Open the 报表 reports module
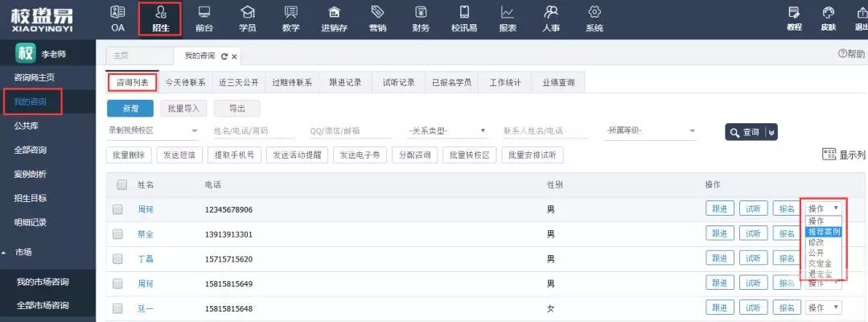Screen dimensions: 868x322 [507, 19]
